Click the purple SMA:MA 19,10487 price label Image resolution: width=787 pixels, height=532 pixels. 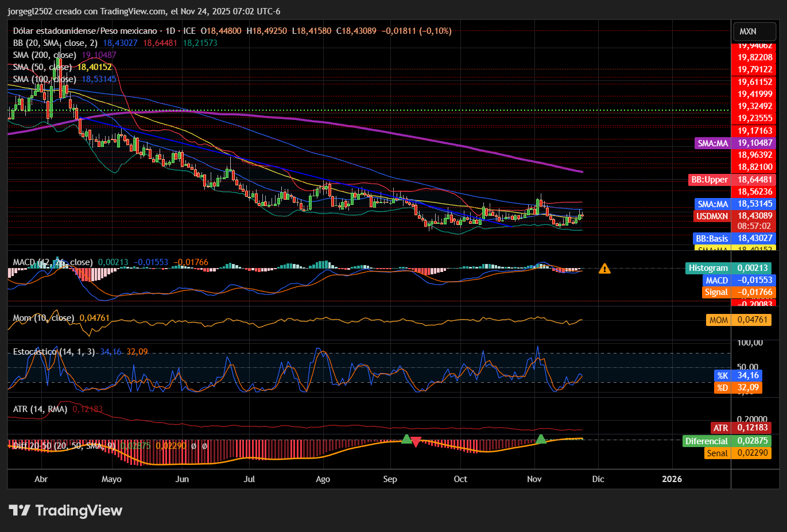click(735, 143)
